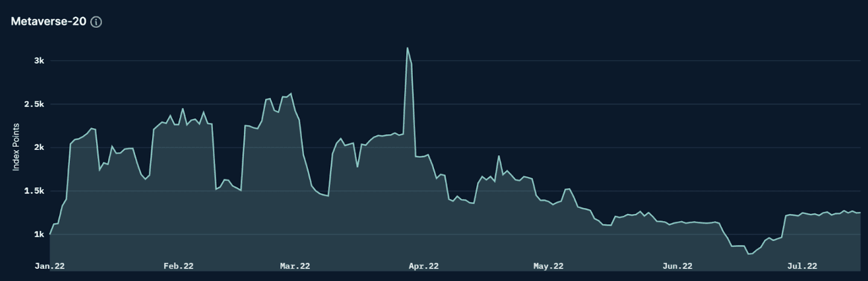
Task: Click the info icon beside Metaverse-20
Action: point(96,22)
